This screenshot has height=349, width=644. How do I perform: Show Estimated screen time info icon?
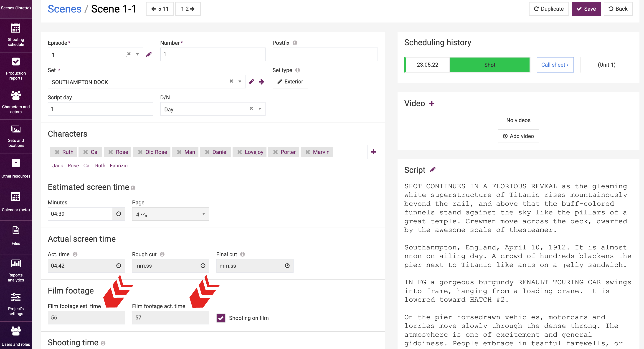tap(133, 188)
